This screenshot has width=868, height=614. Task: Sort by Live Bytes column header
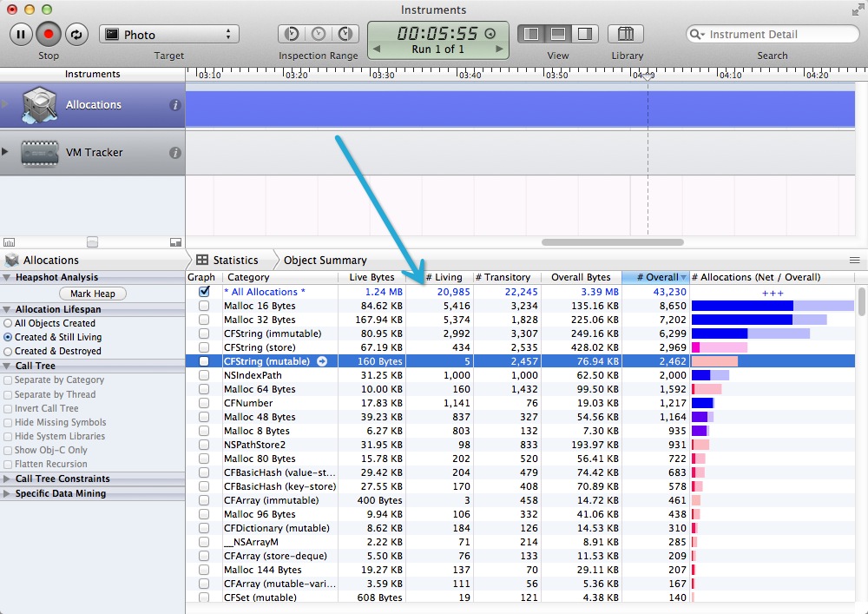372,277
